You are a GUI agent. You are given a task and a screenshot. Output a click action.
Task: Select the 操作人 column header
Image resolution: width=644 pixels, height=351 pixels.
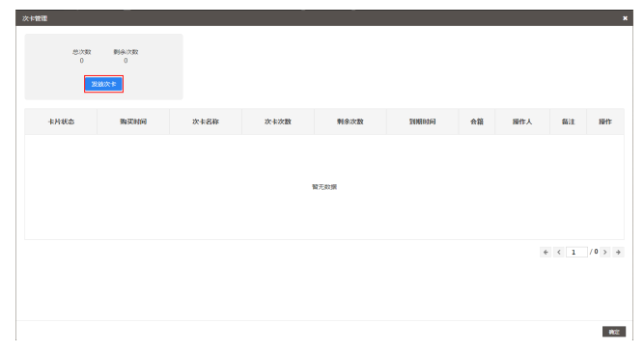click(522, 121)
